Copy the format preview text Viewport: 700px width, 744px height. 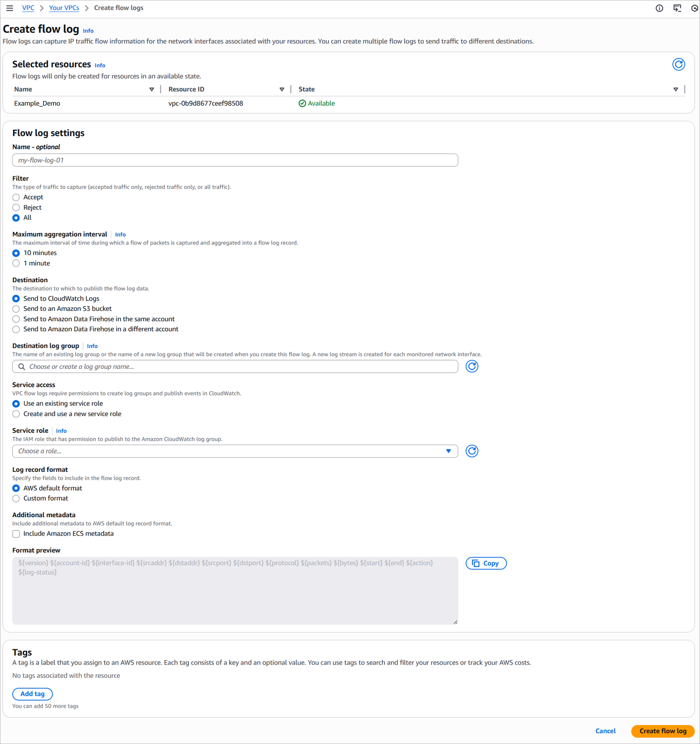tap(486, 563)
